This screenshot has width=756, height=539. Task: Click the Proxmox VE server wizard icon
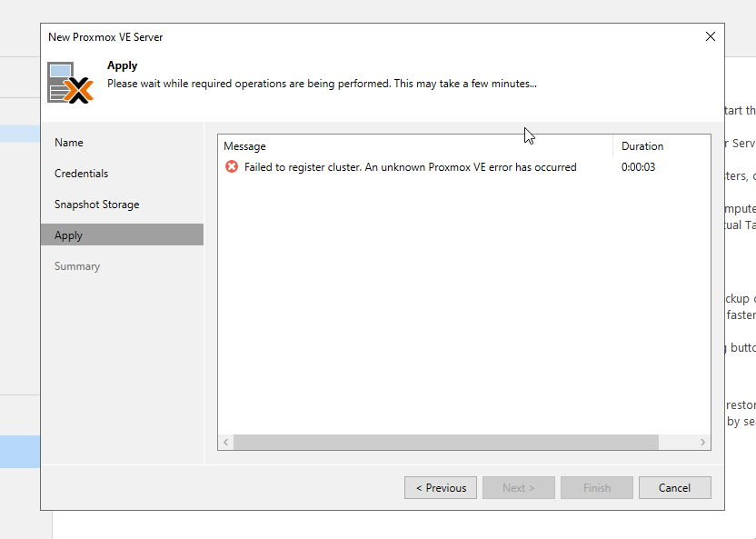click(70, 83)
